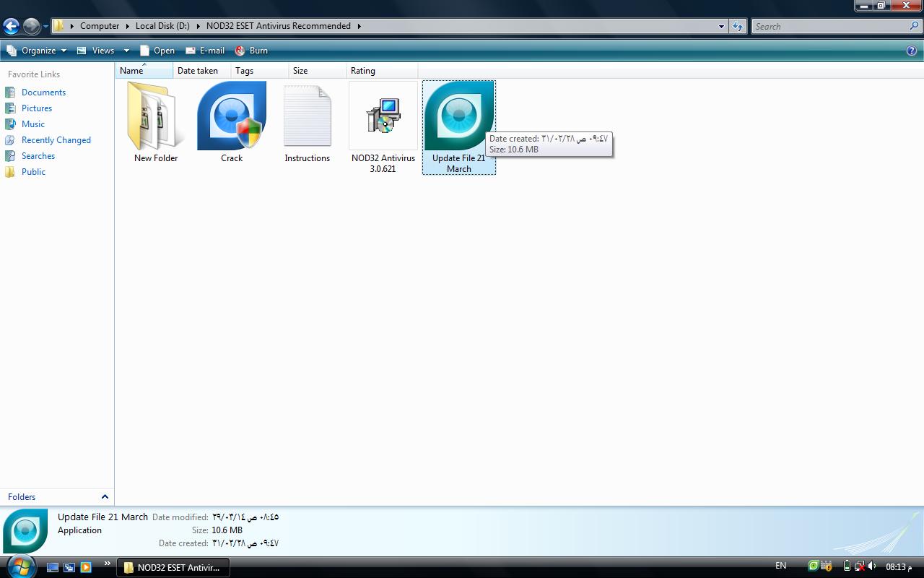Viewport: 924px width, 578px height.
Task: Select the Instructions text file icon
Action: [x=308, y=116]
